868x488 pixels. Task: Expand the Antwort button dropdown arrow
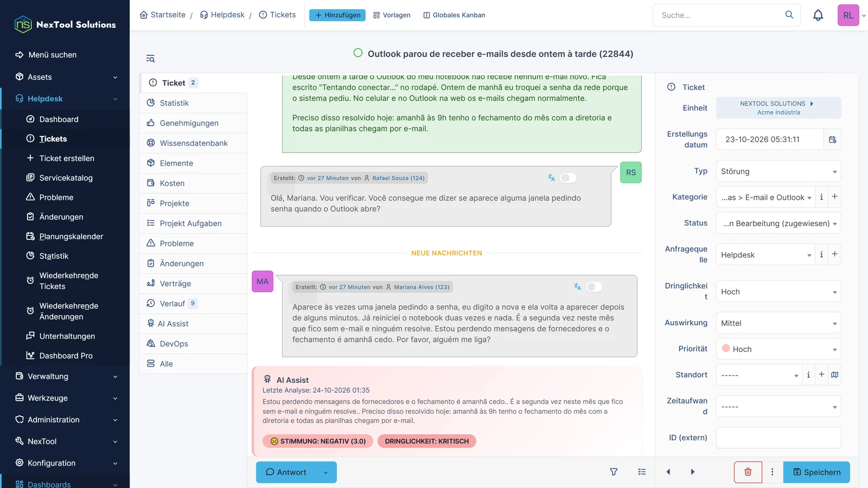click(x=325, y=472)
